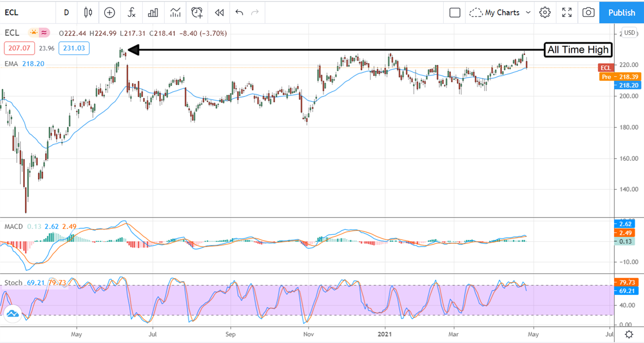Undo the last chart action
This screenshot has height=343, width=644.
[239, 12]
